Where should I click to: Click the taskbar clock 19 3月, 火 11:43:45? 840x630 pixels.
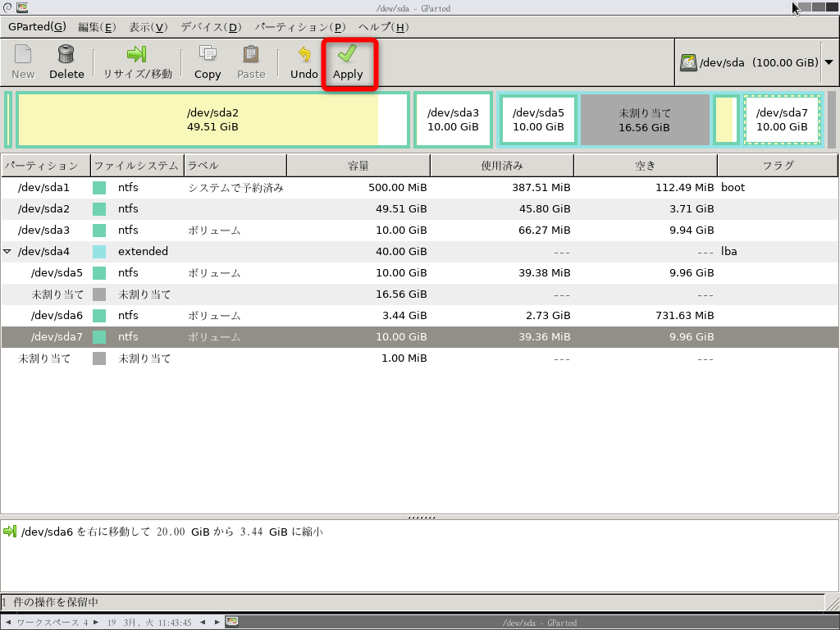coord(149,623)
